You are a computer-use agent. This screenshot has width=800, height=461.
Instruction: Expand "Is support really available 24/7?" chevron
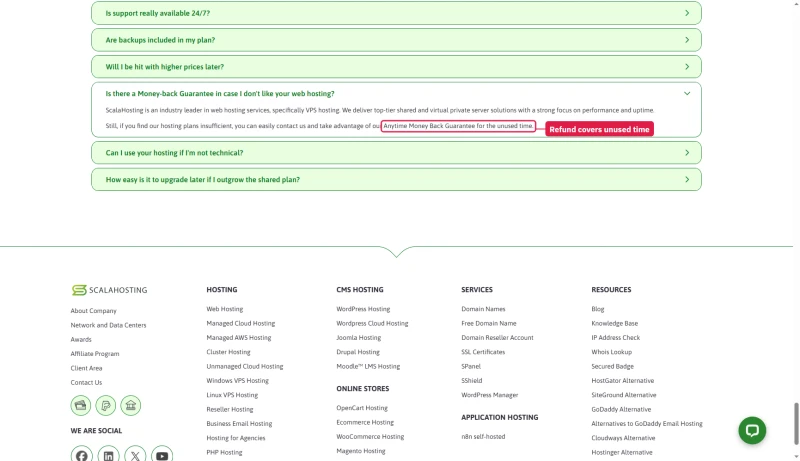[687, 13]
